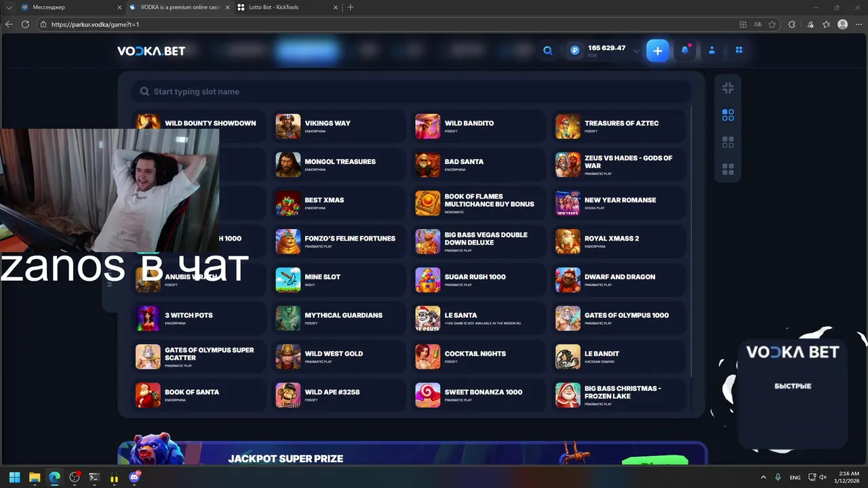The width and height of the screenshot is (868, 488).
Task: Open Book of Santa slot
Action: pyautogui.click(x=199, y=395)
